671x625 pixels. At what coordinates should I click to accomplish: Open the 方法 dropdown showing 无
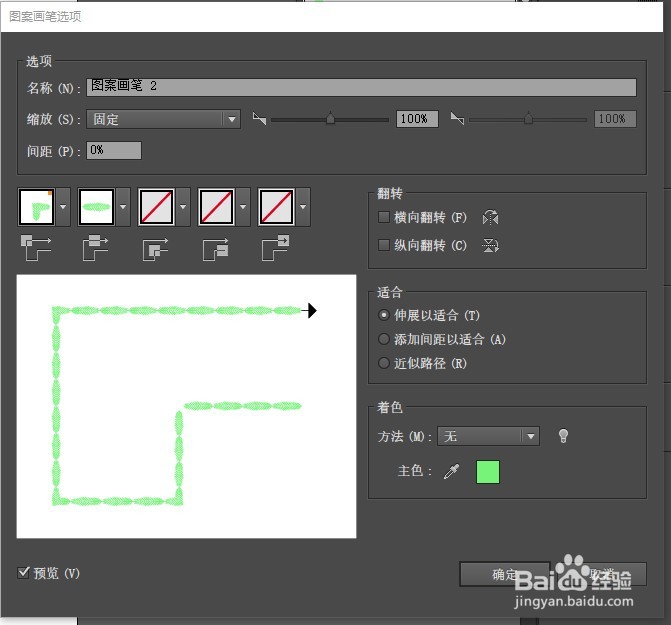[488, 436]
